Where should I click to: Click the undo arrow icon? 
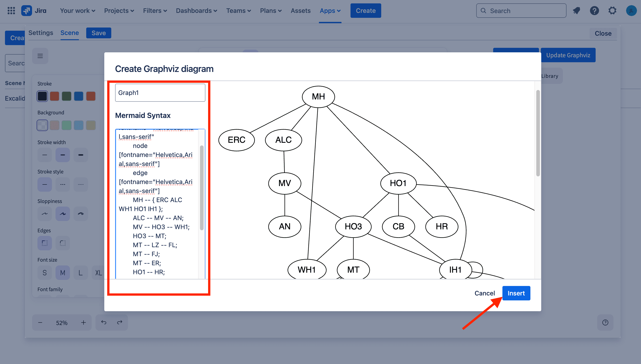click(x=104, y=322)
